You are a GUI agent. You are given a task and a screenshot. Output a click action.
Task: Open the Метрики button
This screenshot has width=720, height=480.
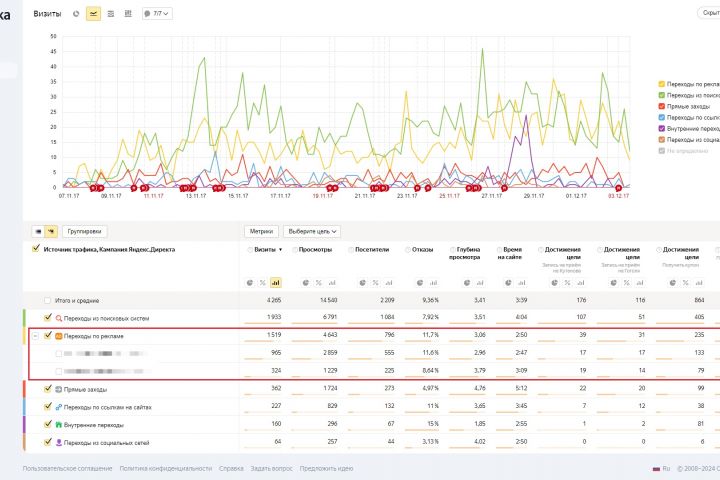(261, 232)
